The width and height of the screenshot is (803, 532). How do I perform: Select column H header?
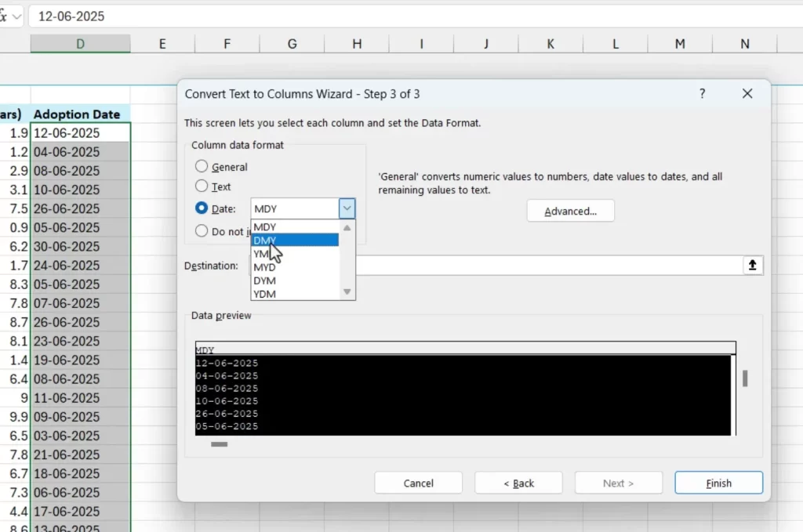coord(357,44)
